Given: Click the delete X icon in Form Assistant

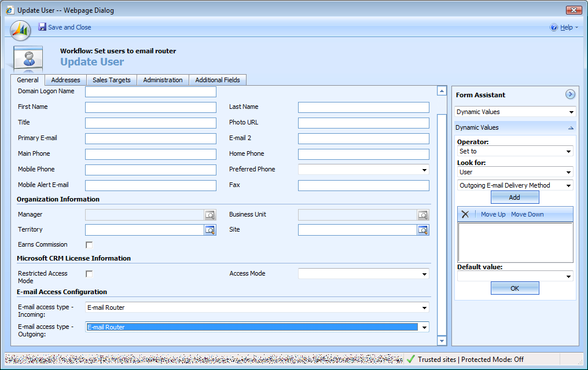Looking at the screenshot, I should (465, 214).
